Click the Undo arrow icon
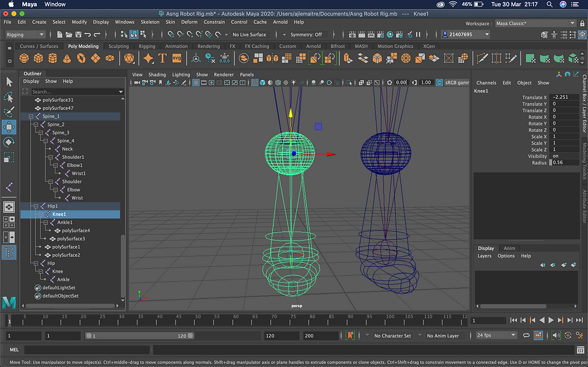This screenshot has height=367, width=588. (x=88, y=35)
